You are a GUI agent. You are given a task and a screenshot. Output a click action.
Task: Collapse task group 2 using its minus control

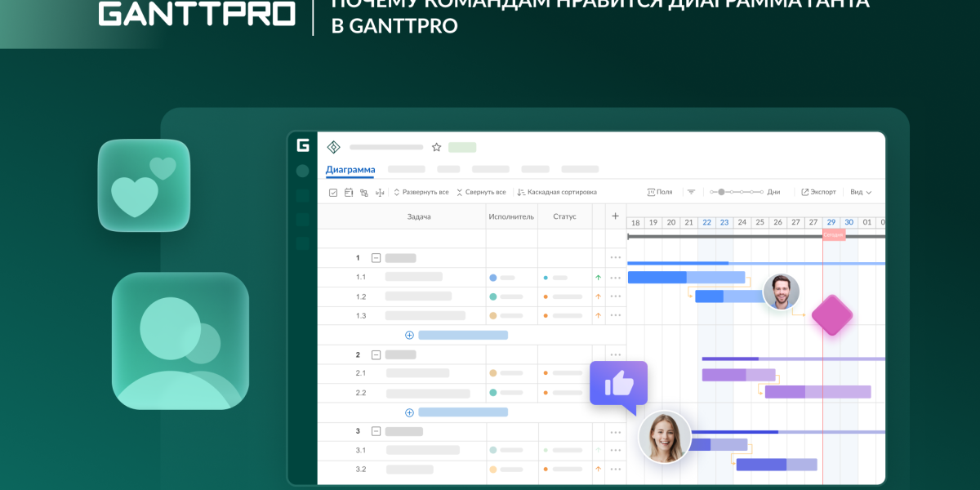point(375,354)
